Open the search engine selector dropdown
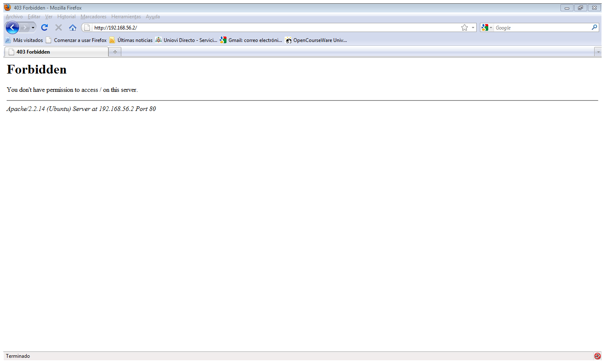605x364 pixels. point(487,28)
